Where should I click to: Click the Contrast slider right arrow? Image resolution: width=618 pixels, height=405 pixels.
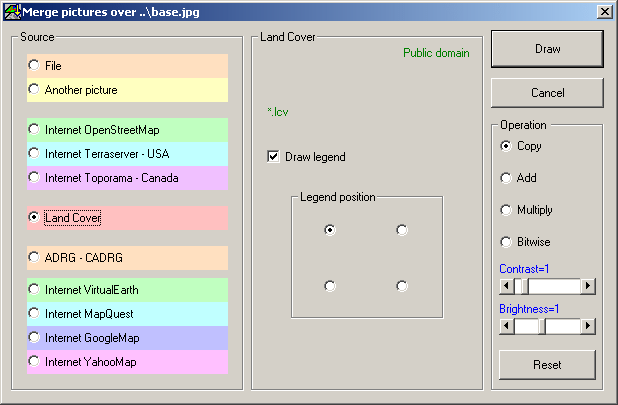(x=588, y=286)
